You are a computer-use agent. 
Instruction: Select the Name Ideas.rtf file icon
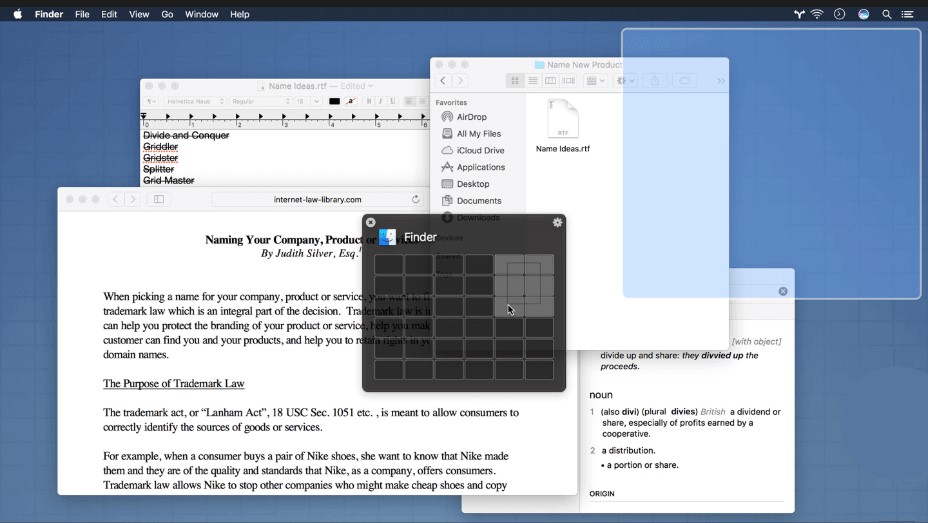pos(563,119)
